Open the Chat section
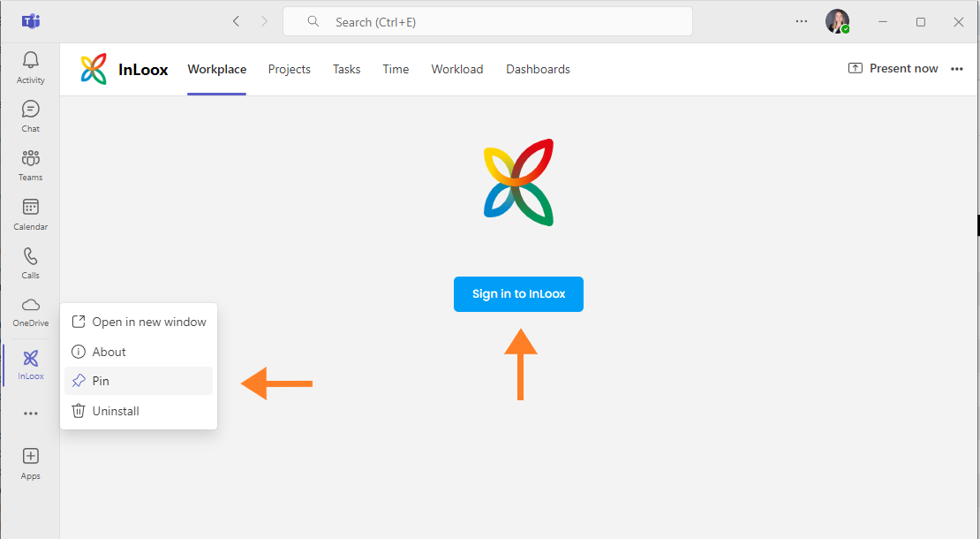Image resolution: width=980 pixels, height=539 pixels. tap(30, 115)
